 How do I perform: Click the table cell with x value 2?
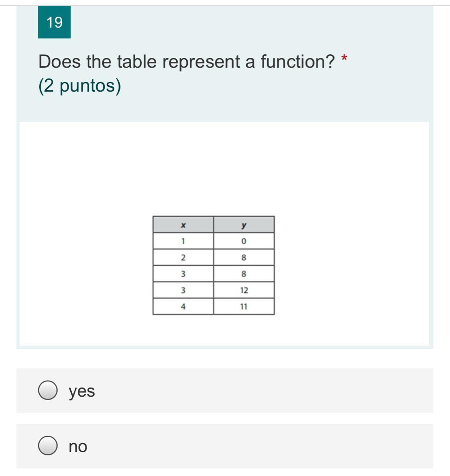click(183, 257)
